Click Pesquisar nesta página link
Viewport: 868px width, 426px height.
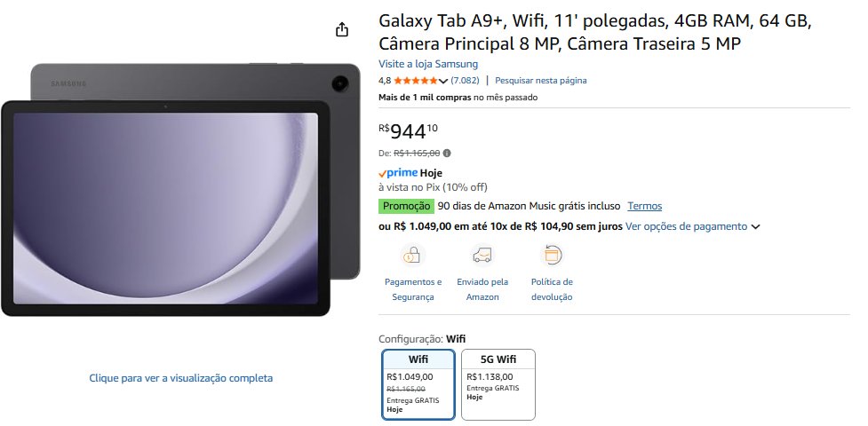[540, 81]
